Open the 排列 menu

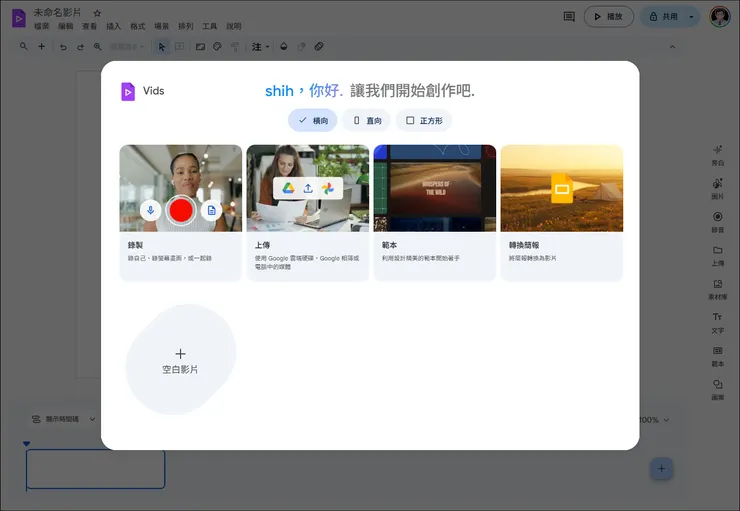(185, 26)
